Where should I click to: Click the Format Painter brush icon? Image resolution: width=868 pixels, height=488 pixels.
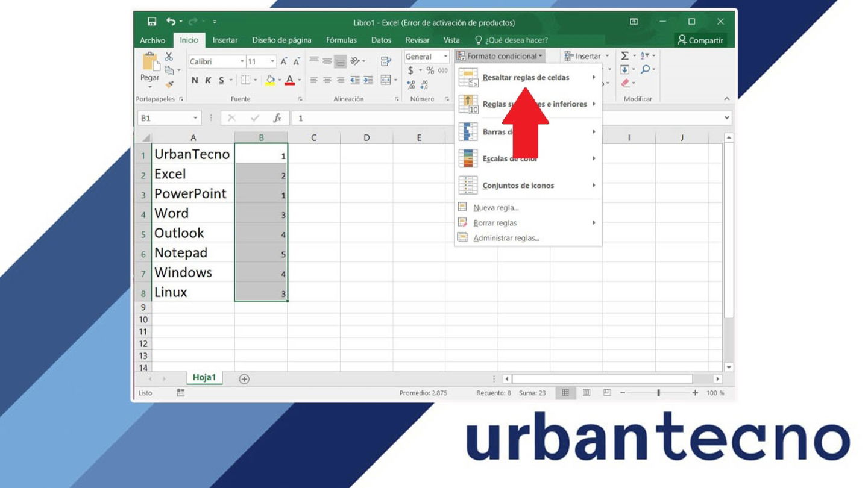(169, 84)
